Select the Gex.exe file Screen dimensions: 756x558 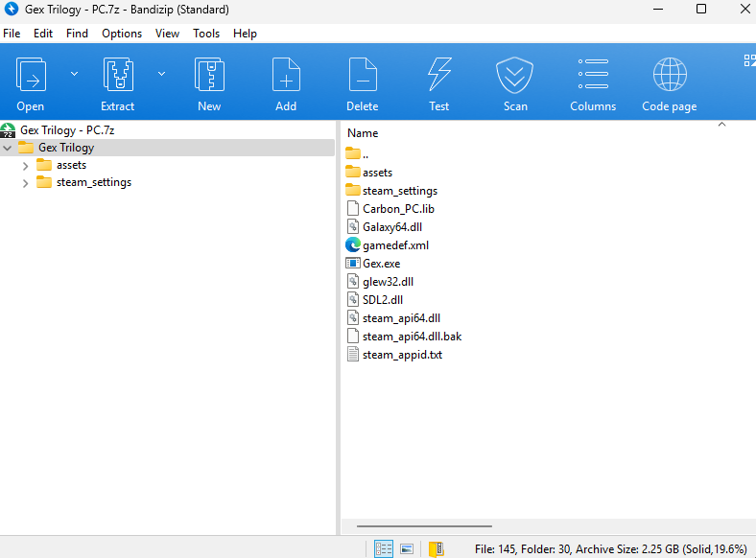point(382,264)
